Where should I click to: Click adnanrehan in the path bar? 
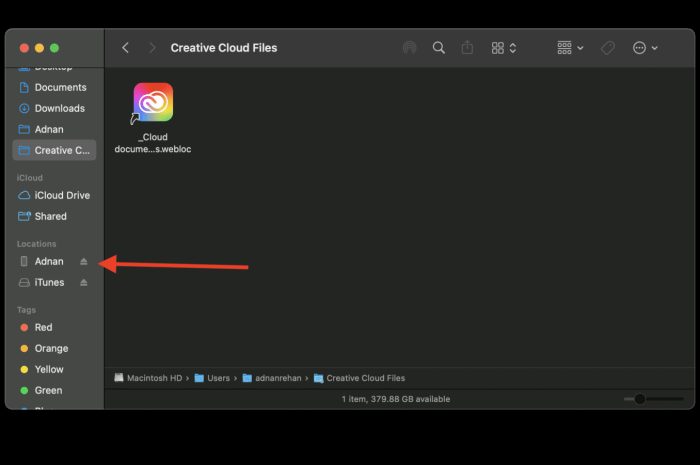tap(272, 378)
